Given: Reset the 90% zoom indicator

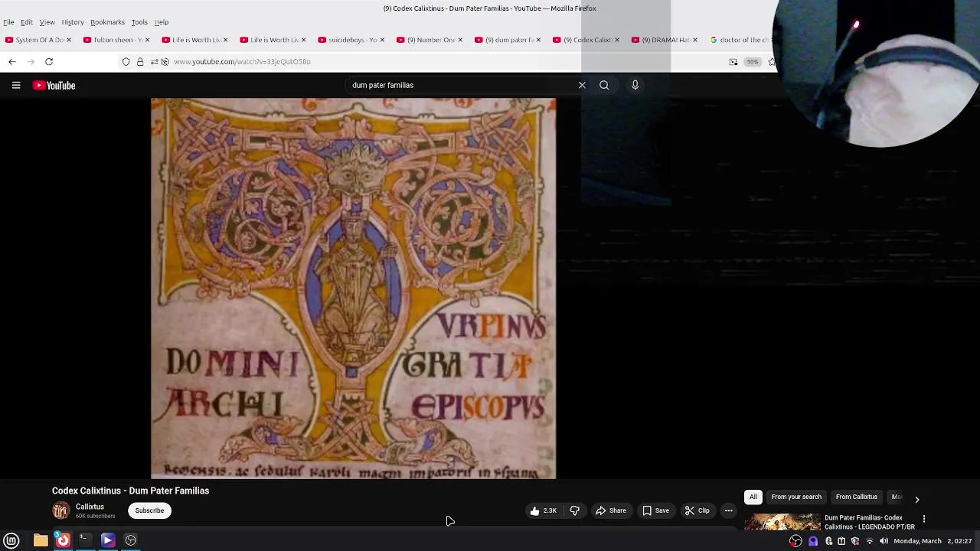Looking at the screenshot, I should 753,62.
